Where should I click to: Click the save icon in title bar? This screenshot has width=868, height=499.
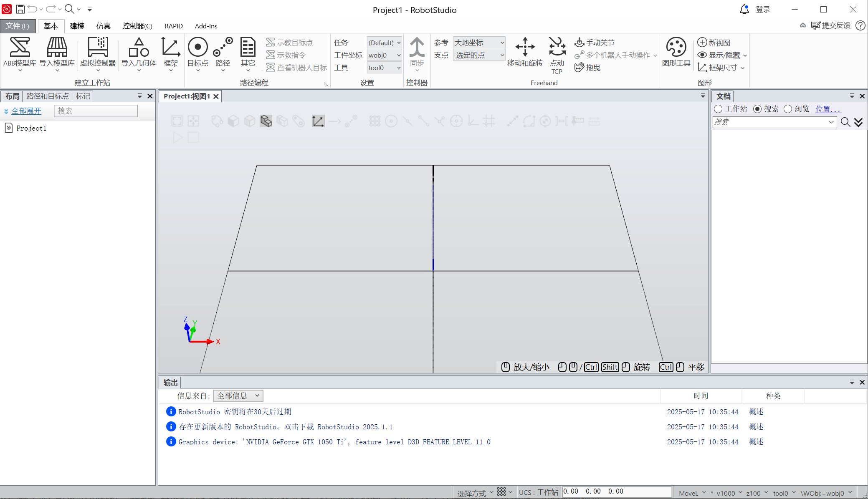[20, 9]
